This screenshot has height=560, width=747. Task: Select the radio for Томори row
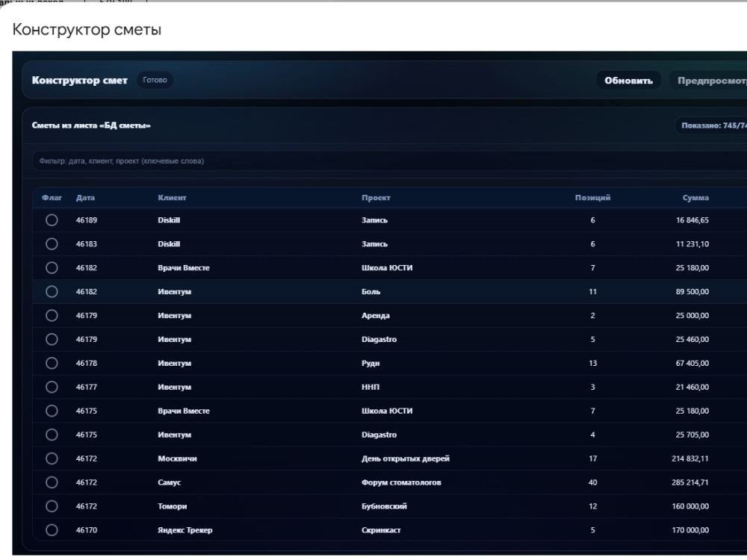[52, 506]
